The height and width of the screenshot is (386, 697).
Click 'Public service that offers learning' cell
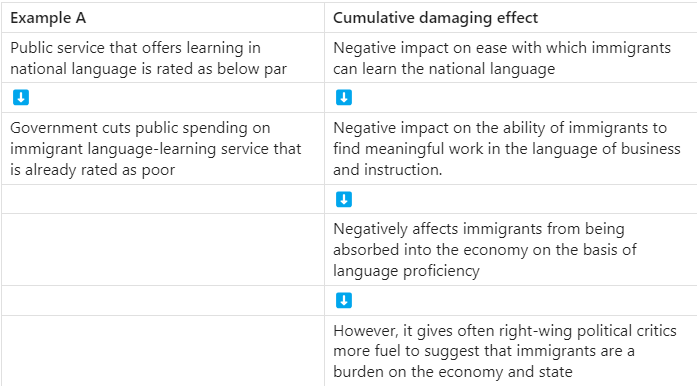point(163,57)
